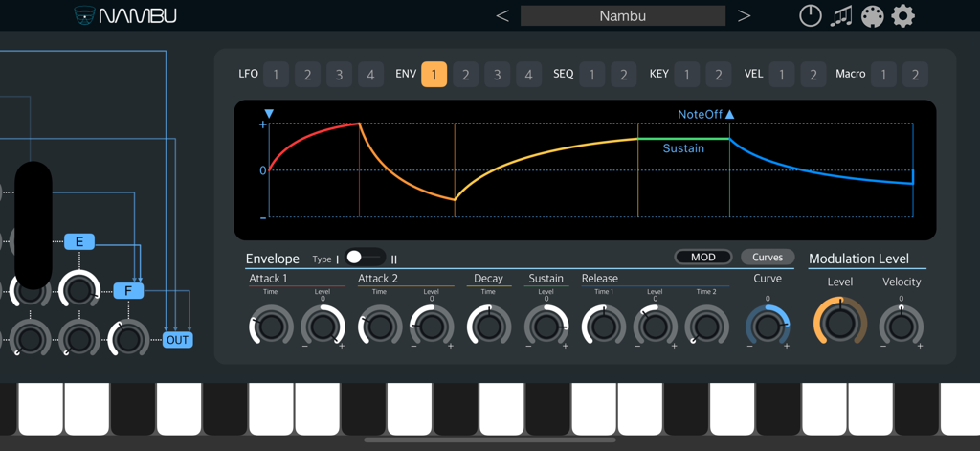The image size is (980, 451).
Task: Select ENV 3 tab
Action: (497, 75)
